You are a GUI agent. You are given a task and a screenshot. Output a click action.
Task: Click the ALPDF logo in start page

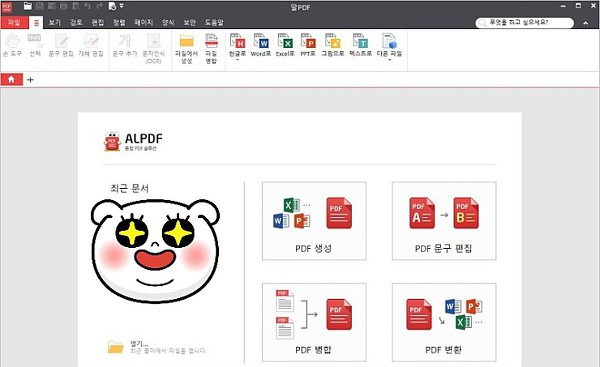pos(133,142)
